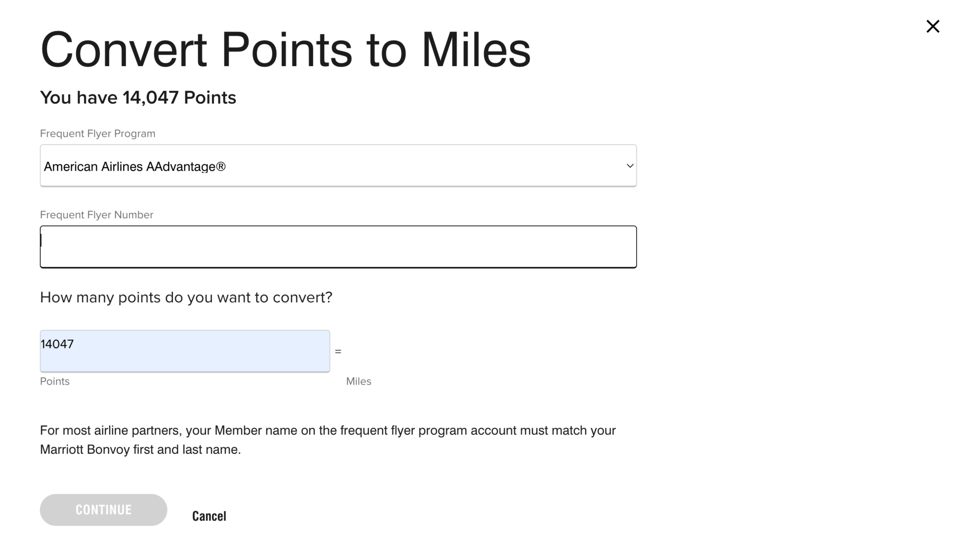
Task: Click the Cancel link
Action: tap(209, 516)
